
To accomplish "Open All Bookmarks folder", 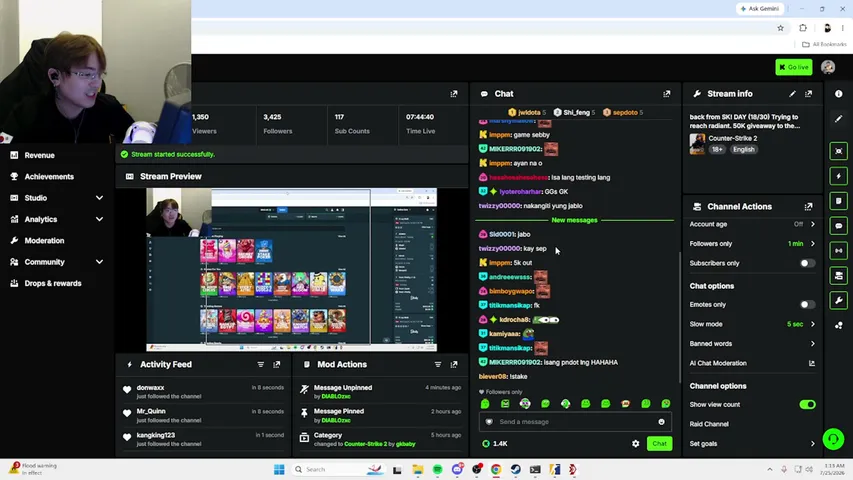I will pyautogui.click(x=824, y=44).
